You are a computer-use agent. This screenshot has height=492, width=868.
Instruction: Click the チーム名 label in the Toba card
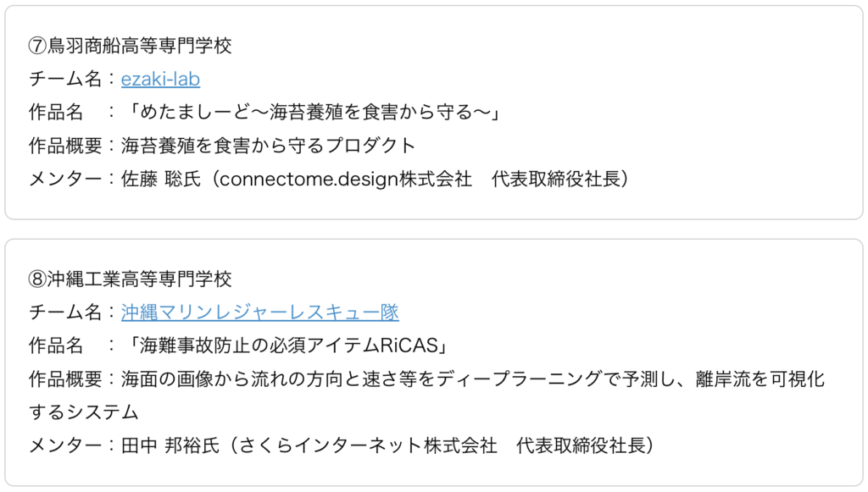[x=65, y=79]
